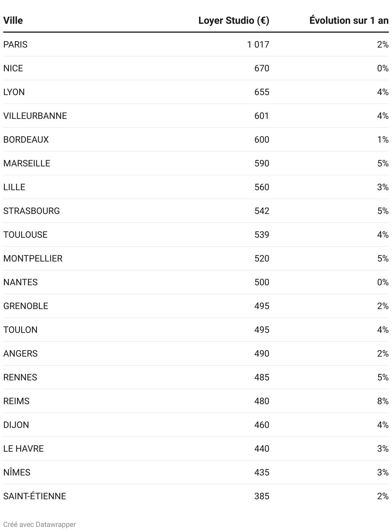Click the DIJON row label
Viewport: 392px width, 532px height.
[16, 425]
